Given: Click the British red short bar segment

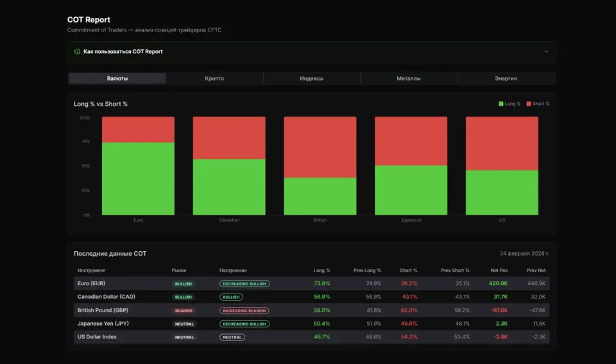Looking at the screenshot, I should (320, 147).
